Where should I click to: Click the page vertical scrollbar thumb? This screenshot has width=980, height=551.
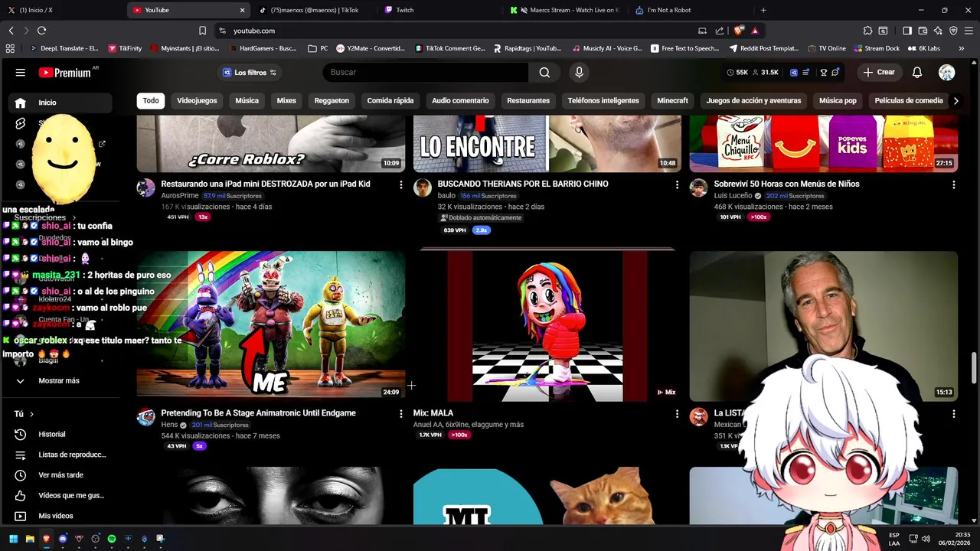pos(974,370)
